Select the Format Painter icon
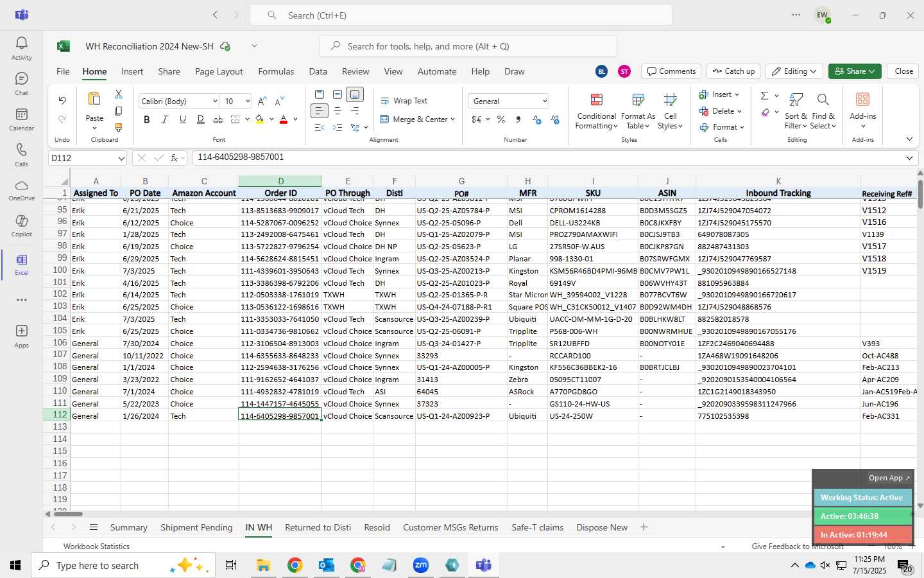The image size is (924, 578). [118, 128]
